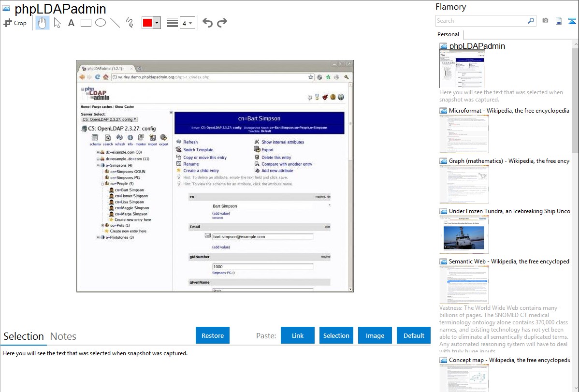Click Show internal attributes link
Image resolution: width=579 pixels, height=392 pixels.
pyautogui.click(x=283, y=142)
